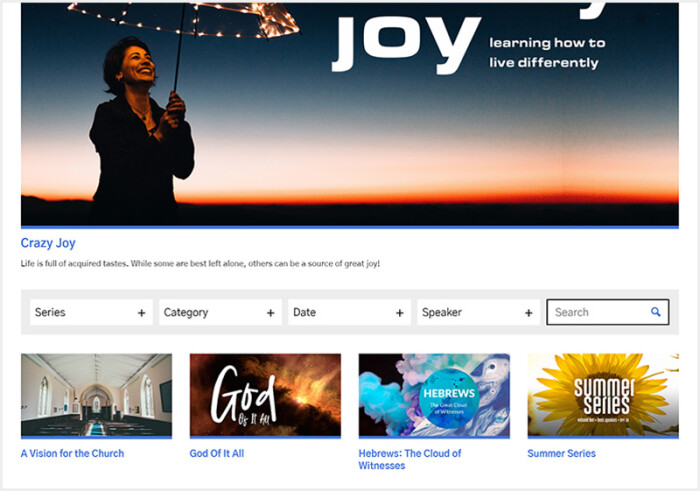Open the God Of It All link
Viewport: 700px width, 491px height.
point(217,453)
